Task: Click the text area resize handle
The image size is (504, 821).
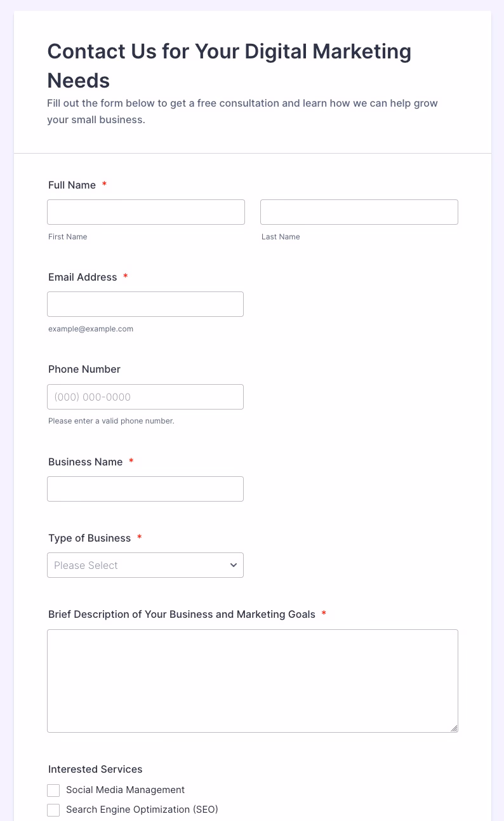Action: click(x=454, y=728)
